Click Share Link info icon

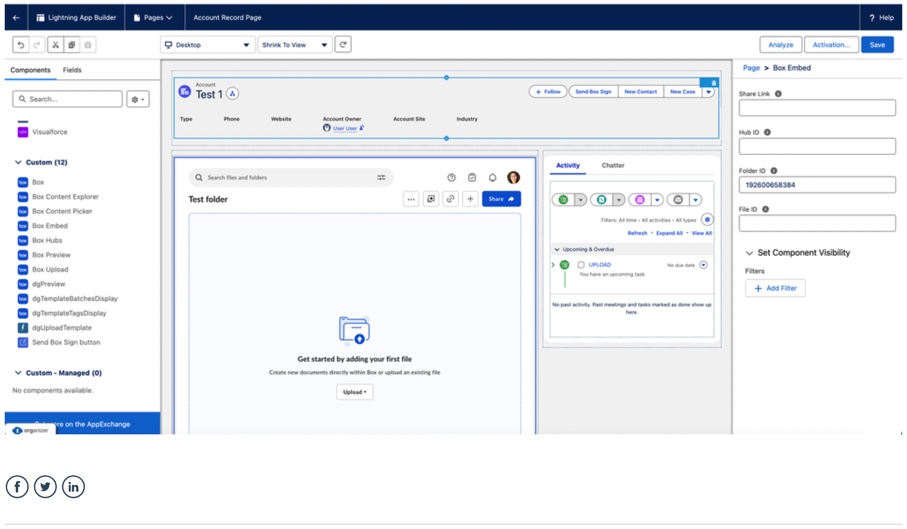pos(778,94)
